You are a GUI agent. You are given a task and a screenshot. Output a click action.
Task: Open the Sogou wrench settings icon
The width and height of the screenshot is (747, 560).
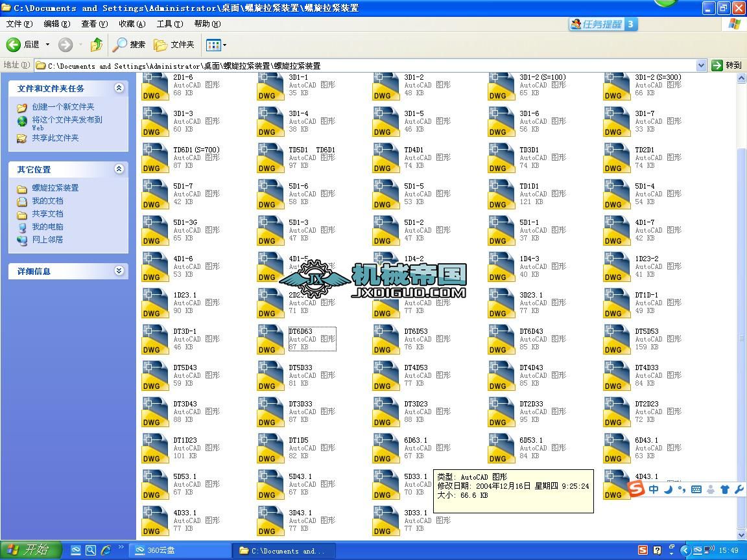pyautogui.click(x=739, y=489)
